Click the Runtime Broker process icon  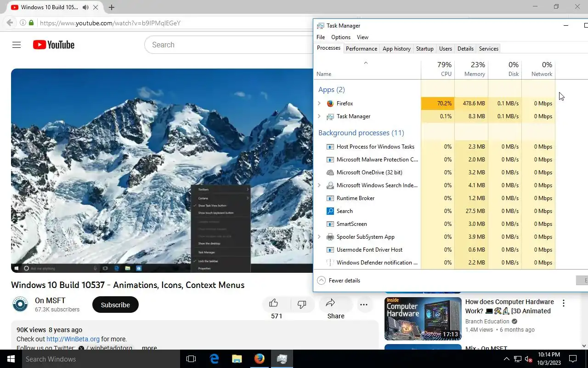pyautogui.click(x=330, y=198)
